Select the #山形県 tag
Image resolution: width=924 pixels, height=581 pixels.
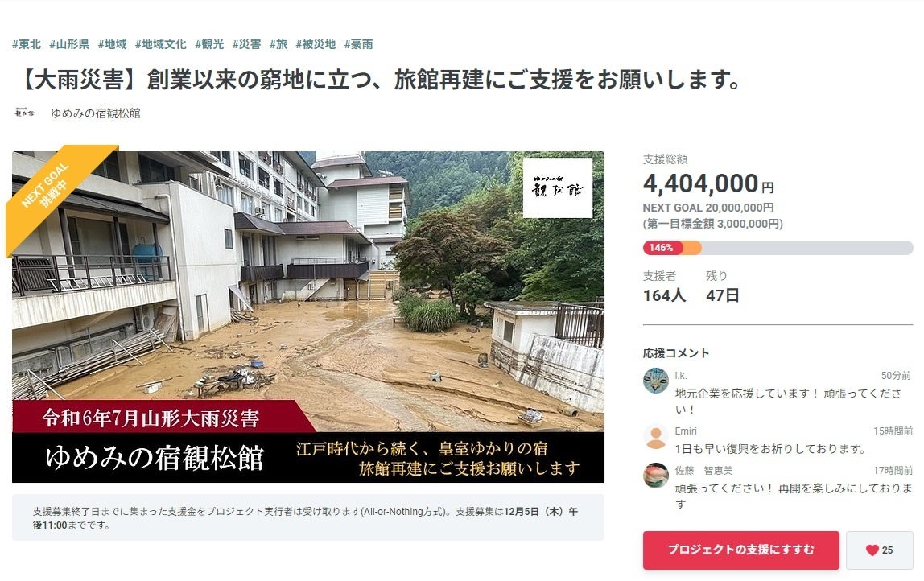69,44
